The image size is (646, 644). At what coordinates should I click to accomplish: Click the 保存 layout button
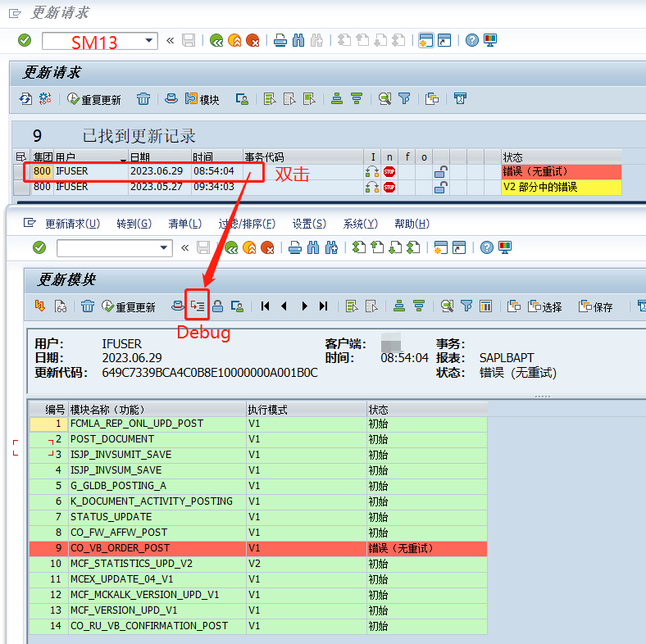click(x=596, y=306)
